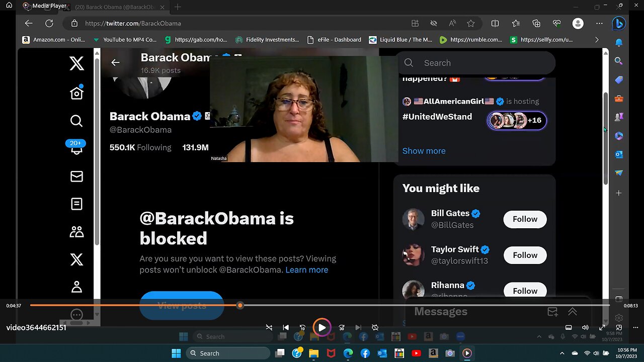This screenshot has width=644, height=362.
Task: Go to the Media Player home icon
Action: 9,6
